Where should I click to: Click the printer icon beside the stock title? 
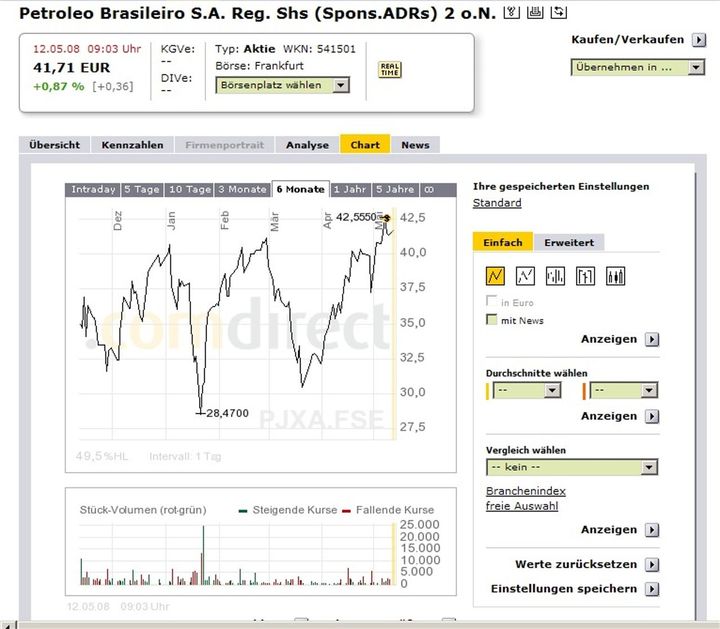(535, 12)
